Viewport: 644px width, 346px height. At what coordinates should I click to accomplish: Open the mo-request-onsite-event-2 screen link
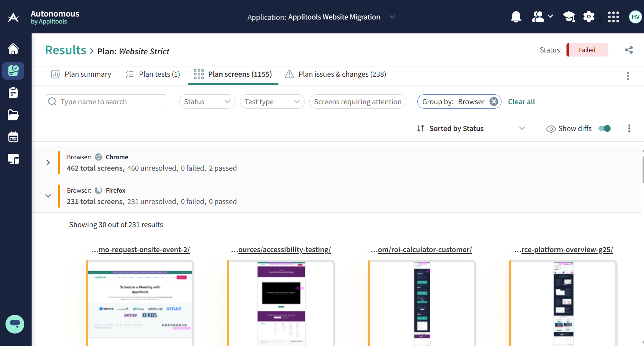(141, 250)
